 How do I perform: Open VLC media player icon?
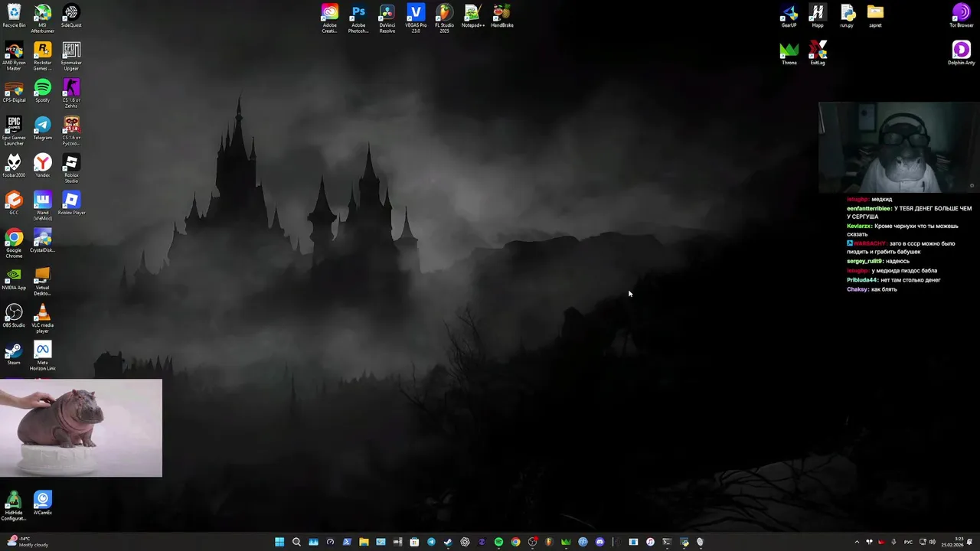coord(43,318)
